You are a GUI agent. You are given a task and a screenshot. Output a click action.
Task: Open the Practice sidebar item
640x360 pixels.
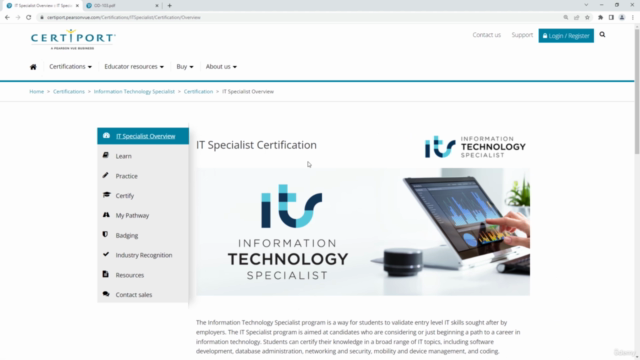coord(143,176)
